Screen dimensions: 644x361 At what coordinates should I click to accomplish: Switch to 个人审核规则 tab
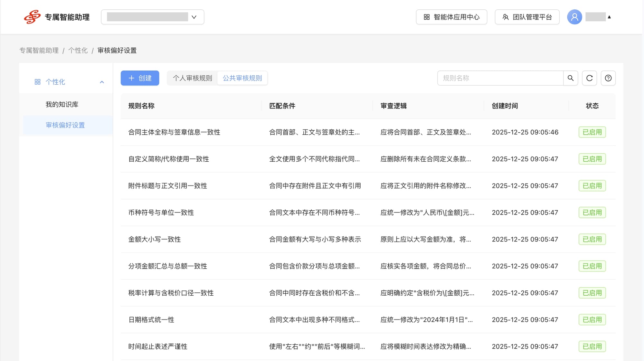pos(192,78)
